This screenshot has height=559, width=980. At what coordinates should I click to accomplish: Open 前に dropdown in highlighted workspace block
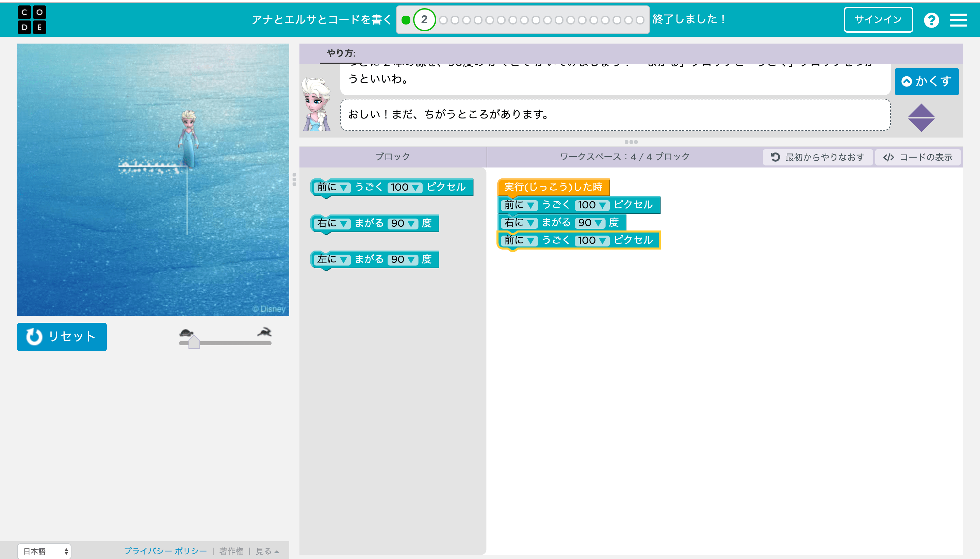coord(519,240)
